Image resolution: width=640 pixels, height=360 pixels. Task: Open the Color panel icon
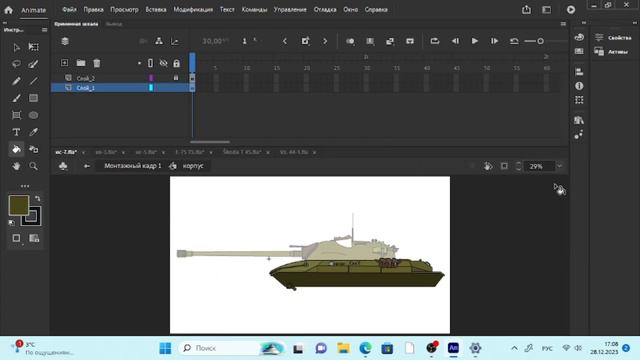coord(579,37)
